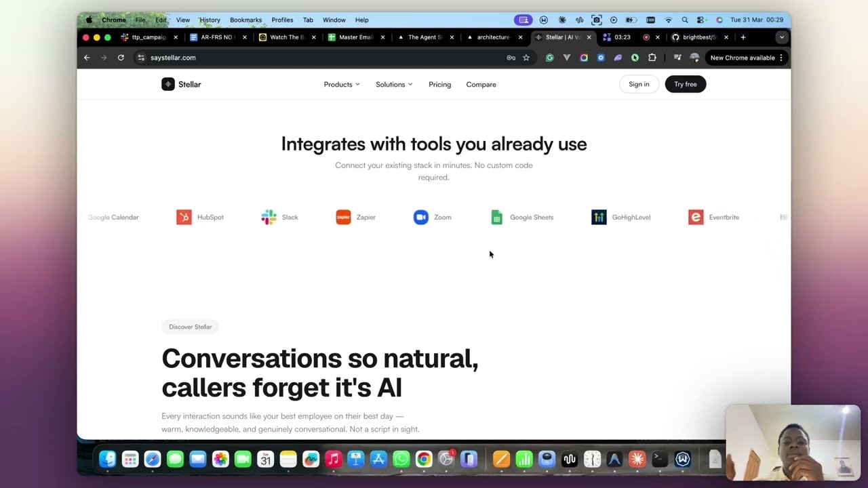Image resolution: width=868 pixels, height=488 pixels.
Task: Switch to The Agent tab
Action: 425,37
